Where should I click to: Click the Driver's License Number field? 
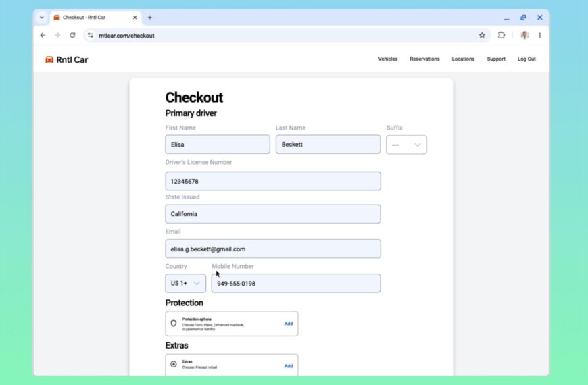tap(273, 181)
